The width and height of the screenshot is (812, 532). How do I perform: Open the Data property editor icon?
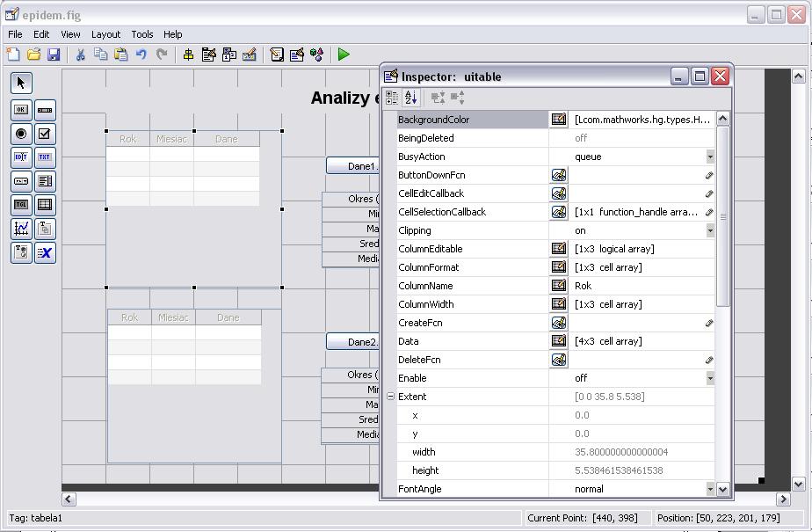point(558,341)
